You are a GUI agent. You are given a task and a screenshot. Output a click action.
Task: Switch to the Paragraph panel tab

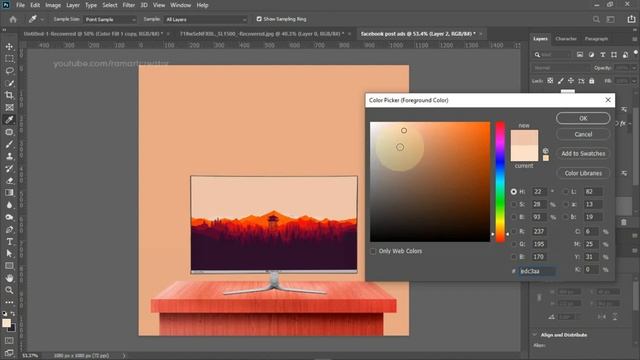[596, 39]
